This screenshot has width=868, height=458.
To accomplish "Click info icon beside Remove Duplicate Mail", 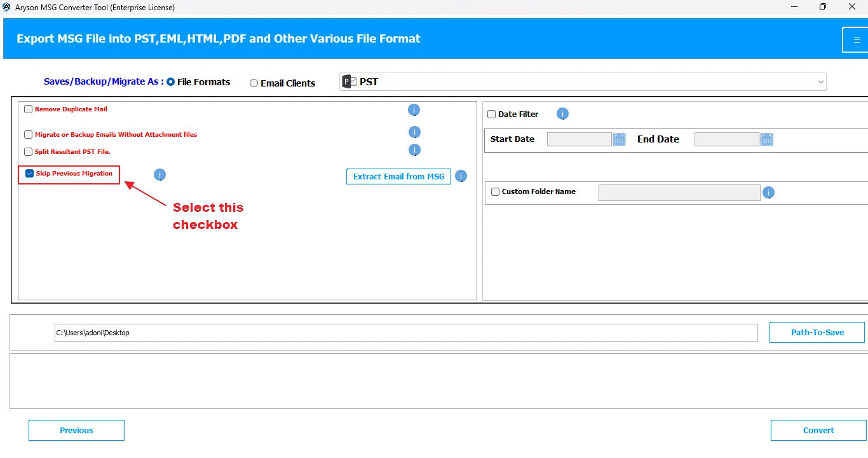I will pos(414,110).
